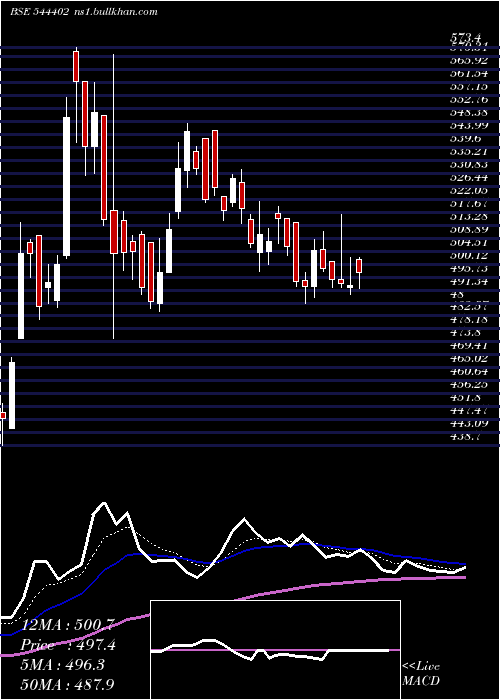Select the 526.44 price axis label
Viewport: 500px width, 700px height.
(471, 178)
